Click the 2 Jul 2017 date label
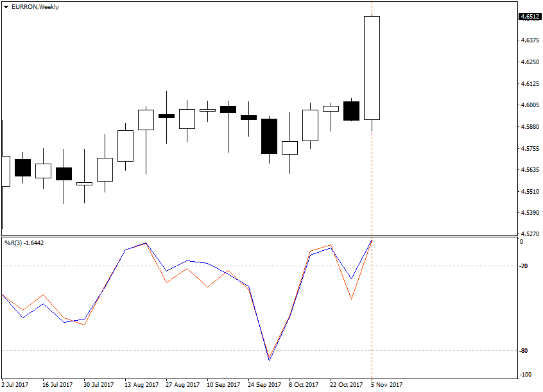The image size is (543, 392). tap(15, 385)
